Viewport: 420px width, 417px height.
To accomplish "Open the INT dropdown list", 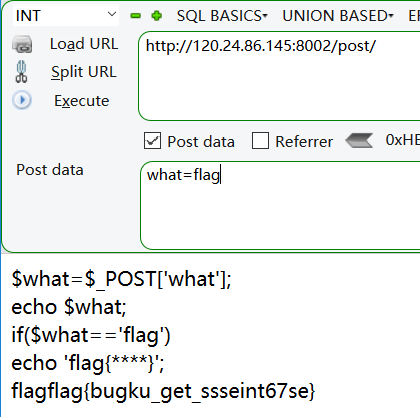I will 66,16.
